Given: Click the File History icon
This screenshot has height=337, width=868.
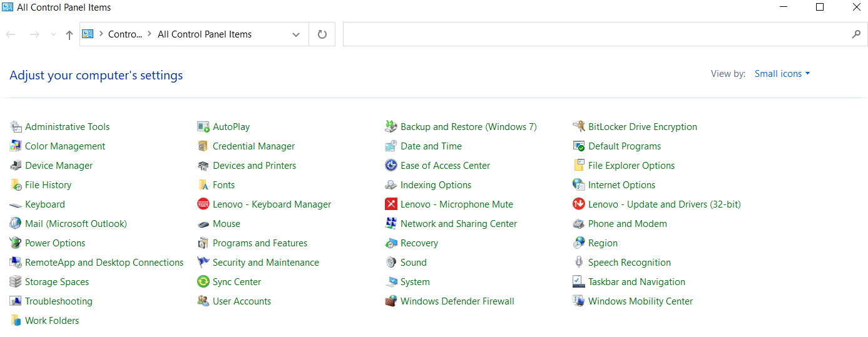Looking at the screenshot, I should tap(16, 185).
